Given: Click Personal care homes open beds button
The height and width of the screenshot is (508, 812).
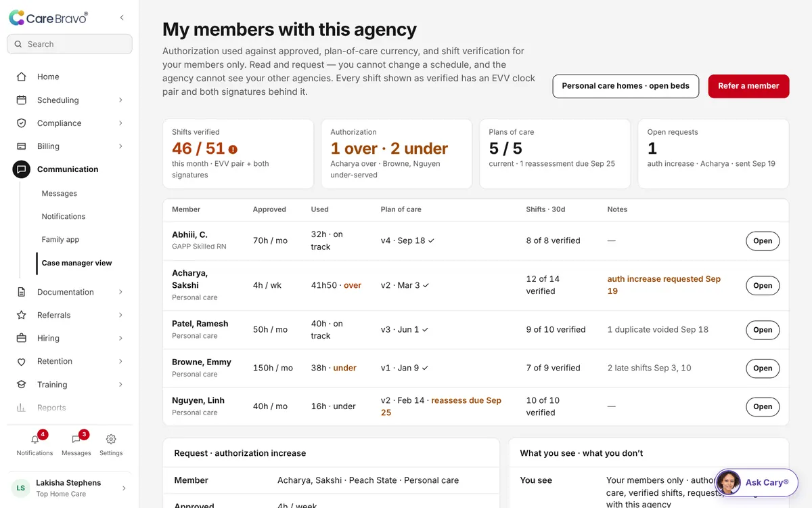Looking at the screenshot, I should click(x=626, y=86).
